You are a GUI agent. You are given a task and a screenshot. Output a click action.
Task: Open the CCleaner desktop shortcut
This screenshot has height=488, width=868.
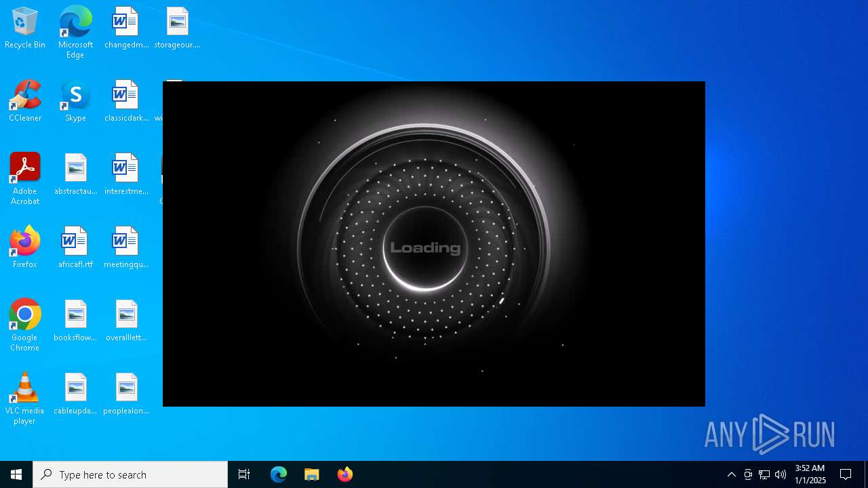tap(25, 101)
